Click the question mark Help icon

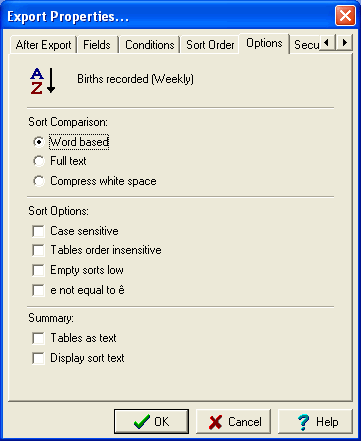click(x=303, y=422)
